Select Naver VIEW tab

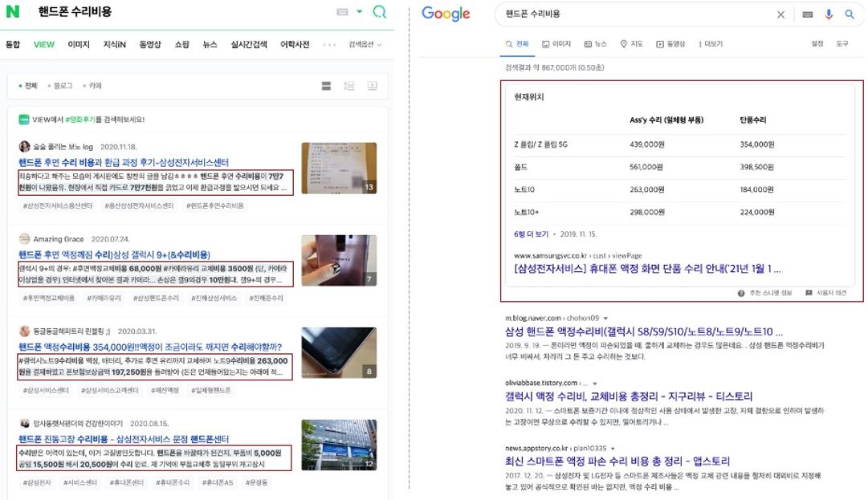(x=43, y=44)
